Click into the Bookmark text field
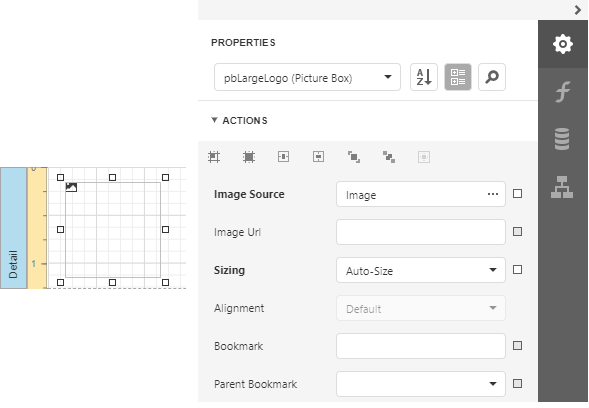 421,346
